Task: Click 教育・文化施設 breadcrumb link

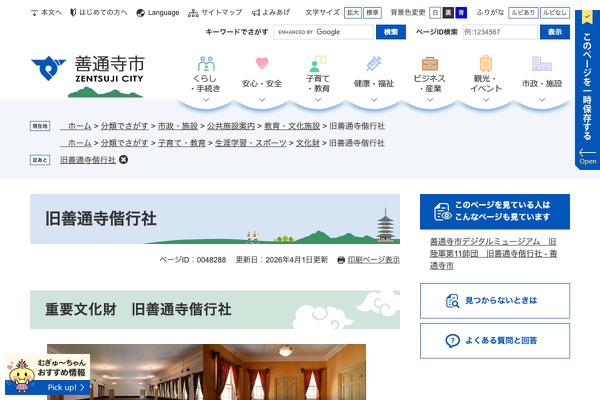Action: click(x=292, y=126)
